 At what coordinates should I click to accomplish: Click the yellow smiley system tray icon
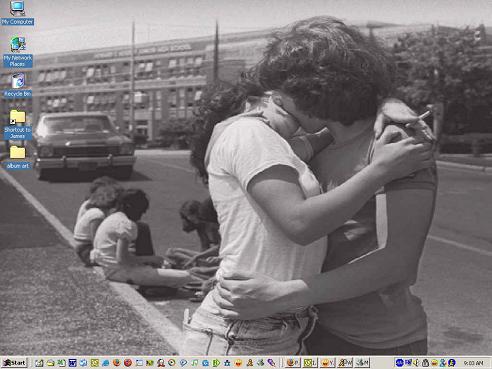(x=434, y=363)
